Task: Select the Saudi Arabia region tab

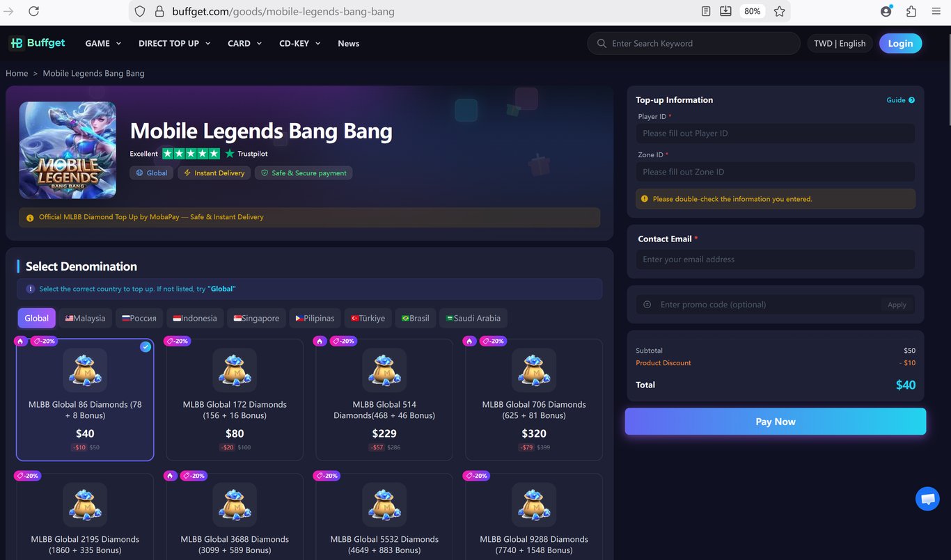Action: pyautogui.click(x=473, y=318)
